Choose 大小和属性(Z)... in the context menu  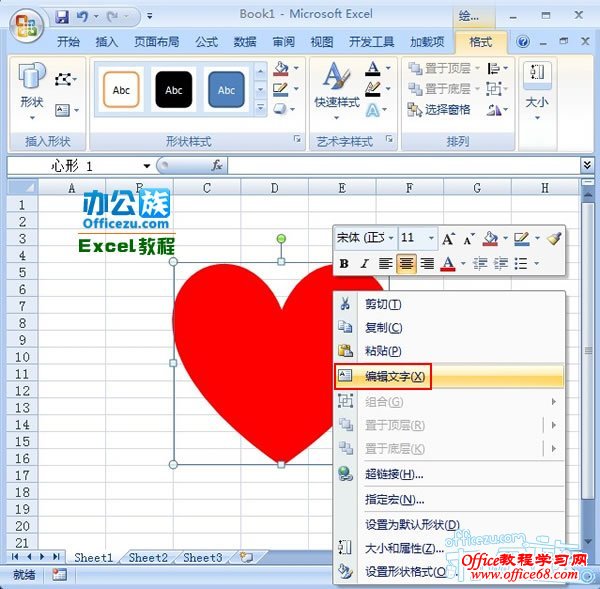click(x=449, y=548)
